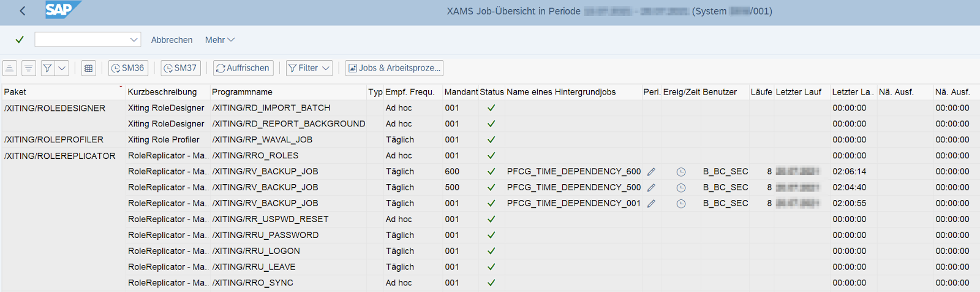
Task: Click status checkmark for /XITING/RR_USPWD_RESET
Action: point(491,220)
